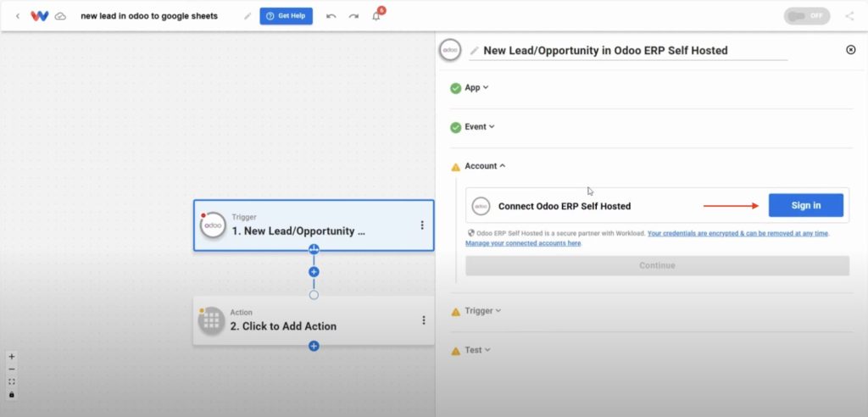Edit the panel title pencil icon

click(x=474, y=50)
